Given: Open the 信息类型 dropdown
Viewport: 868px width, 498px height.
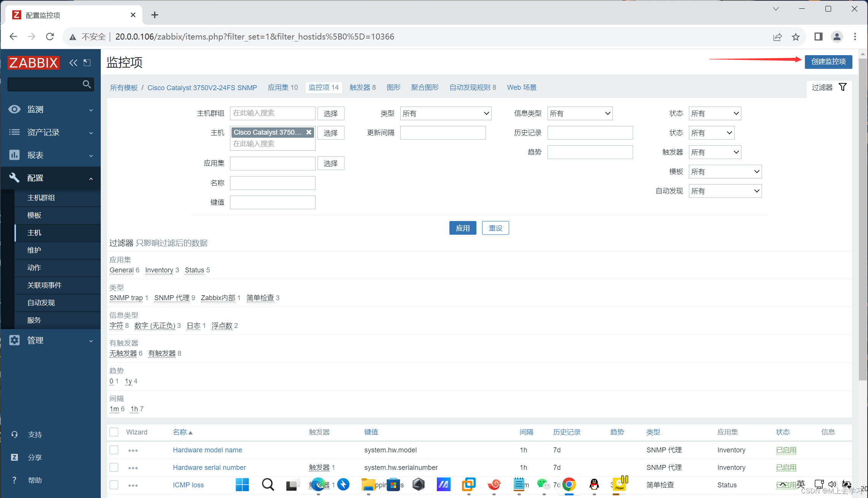Looking at the screenshot, I should coord(580,113).
